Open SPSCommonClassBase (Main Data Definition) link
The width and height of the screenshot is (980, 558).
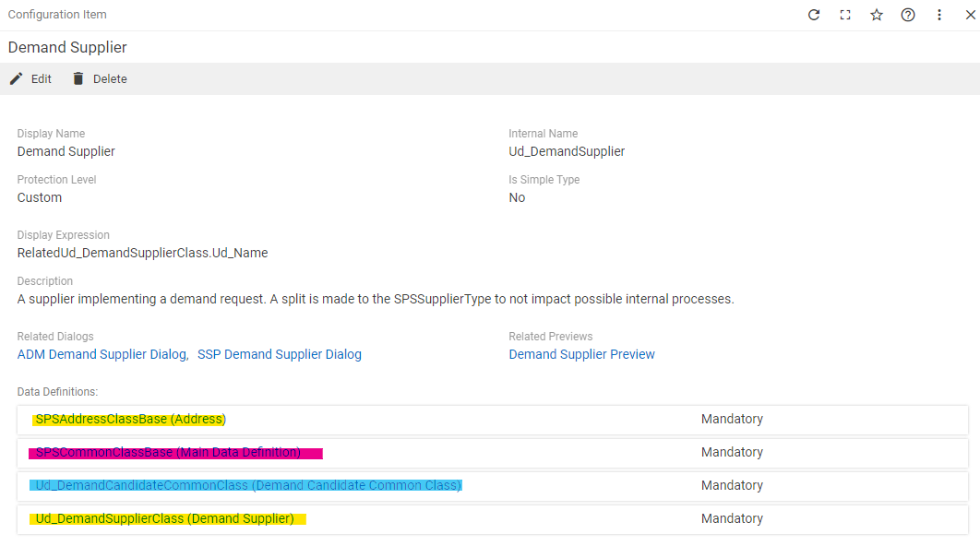(x=168, y=453)
